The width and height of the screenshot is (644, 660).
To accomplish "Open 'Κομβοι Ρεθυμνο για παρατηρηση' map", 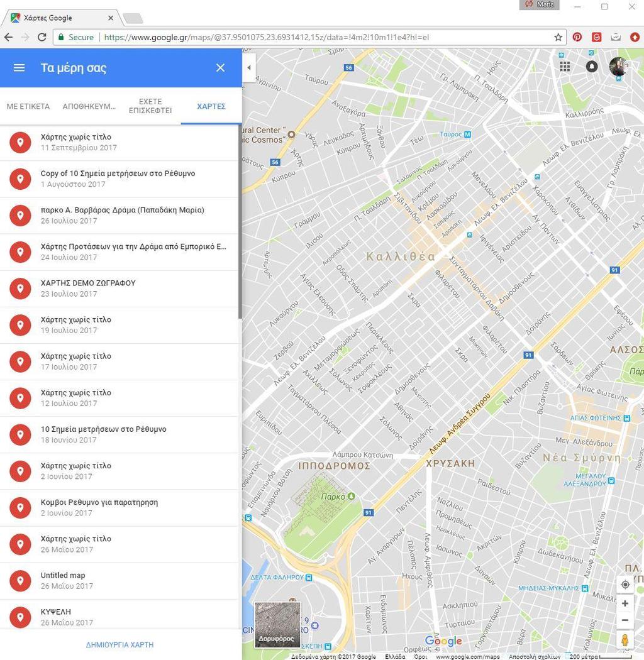I will point(119,508).
